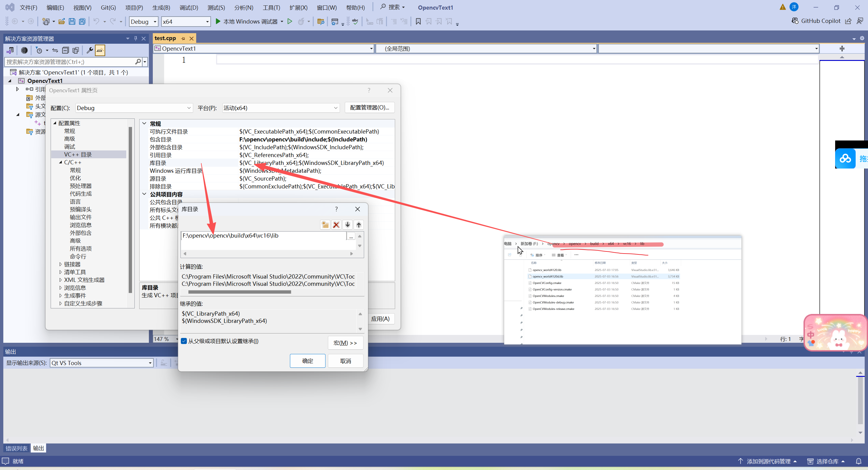Image resolution: width=868 pixels, height=470 pixels.
Task: Switch to the 错误列表 tab
Action: coord(17,448)
